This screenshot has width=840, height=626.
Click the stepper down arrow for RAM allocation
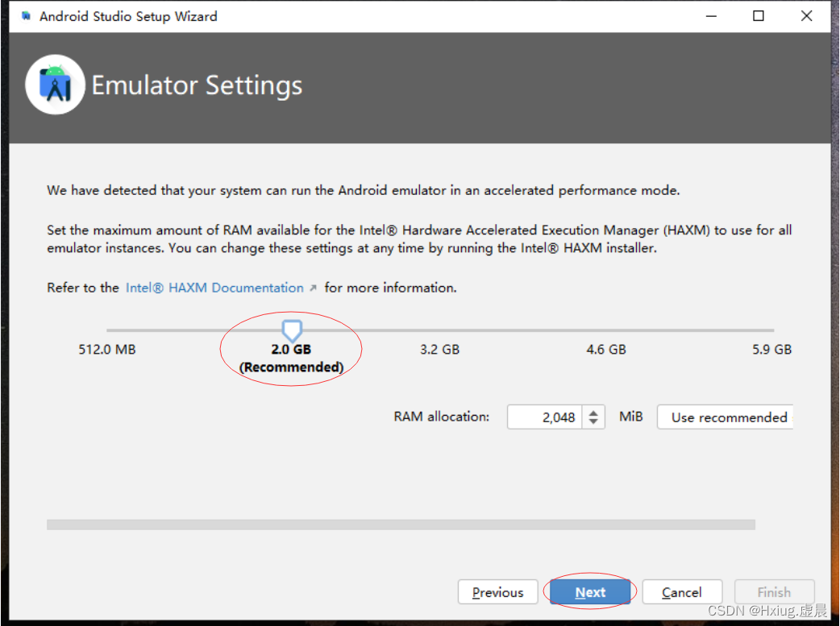point(595,421)
